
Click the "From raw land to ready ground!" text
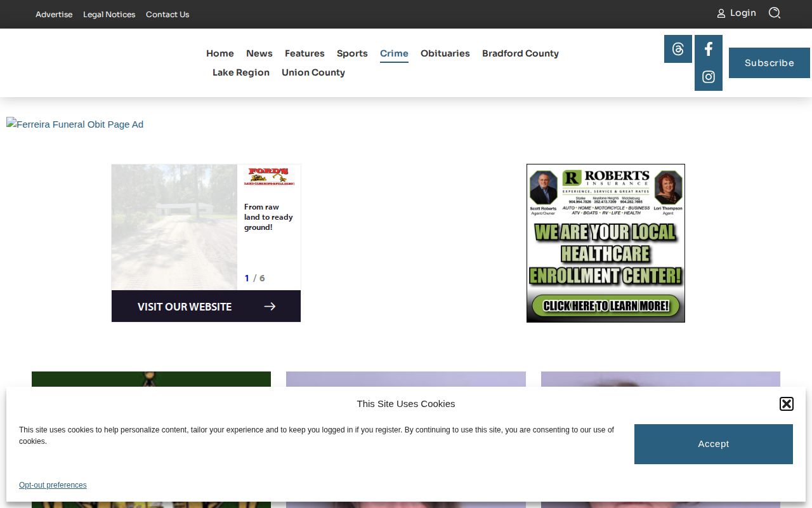(268, 217)
